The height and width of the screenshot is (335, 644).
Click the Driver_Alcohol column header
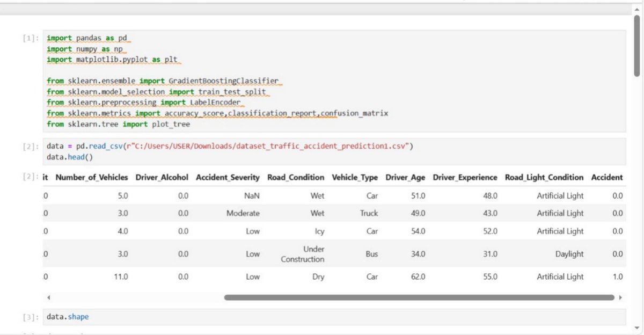pos(162,177)
